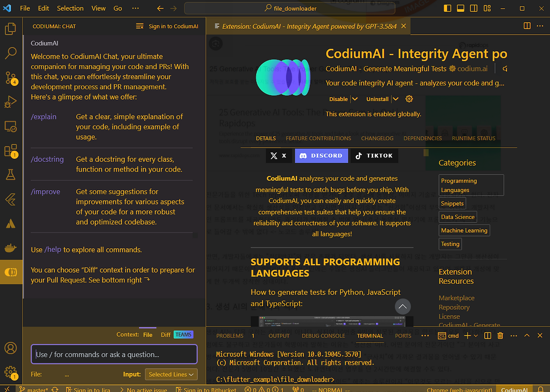Open the Selected Lines input dropdown
Viewport: 550px width, 392px height.
coord(171,374)
